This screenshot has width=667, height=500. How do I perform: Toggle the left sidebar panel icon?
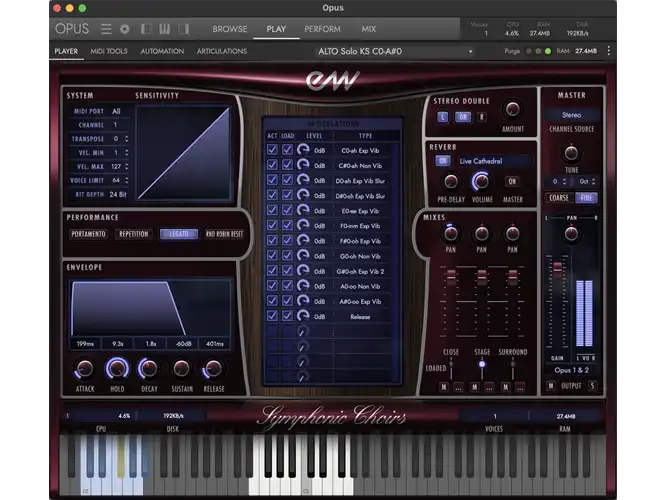[x=146, y=29]
